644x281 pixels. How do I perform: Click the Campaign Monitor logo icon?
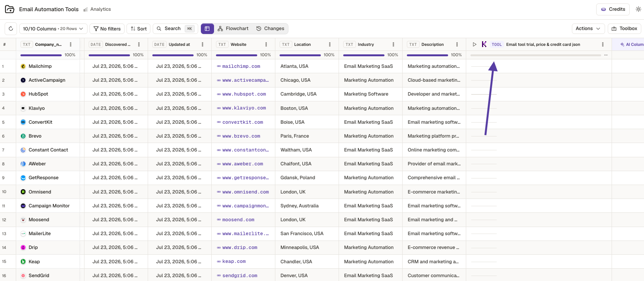pos(23,206)
